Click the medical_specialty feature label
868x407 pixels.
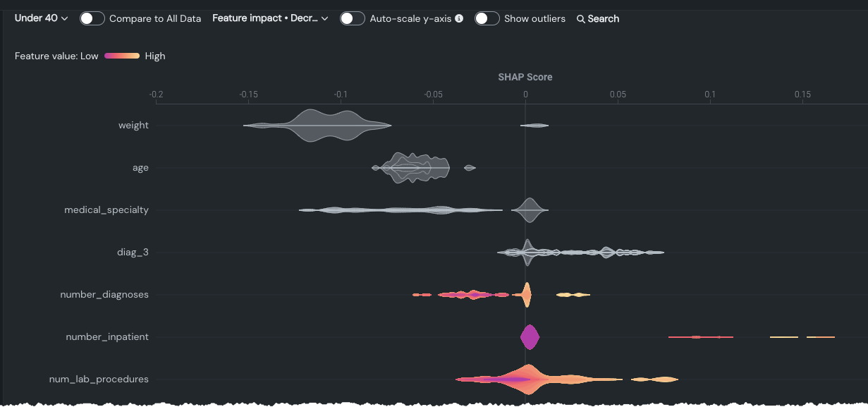(x=106, y=210)
